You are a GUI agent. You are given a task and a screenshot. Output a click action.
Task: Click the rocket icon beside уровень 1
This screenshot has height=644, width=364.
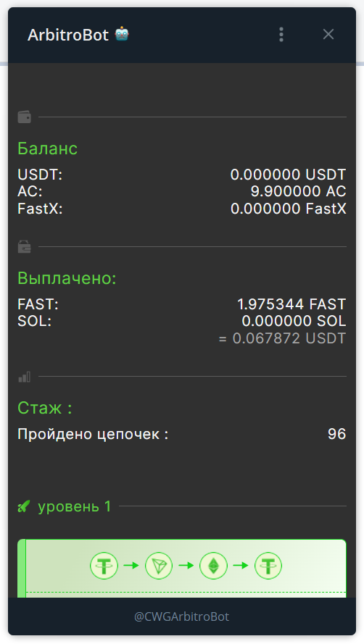(24, 506)
